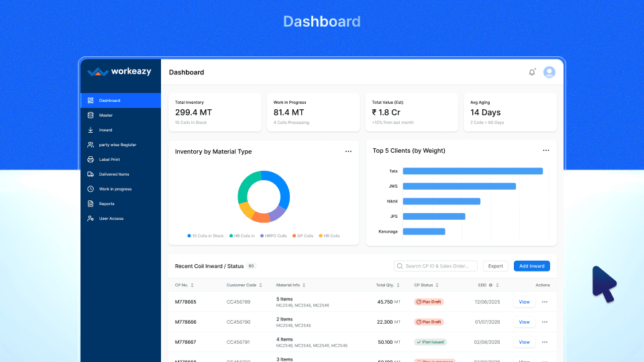Viewport: 644px width, 362px height.
Task: Click the count badge 60
Action: pos(251,266)
